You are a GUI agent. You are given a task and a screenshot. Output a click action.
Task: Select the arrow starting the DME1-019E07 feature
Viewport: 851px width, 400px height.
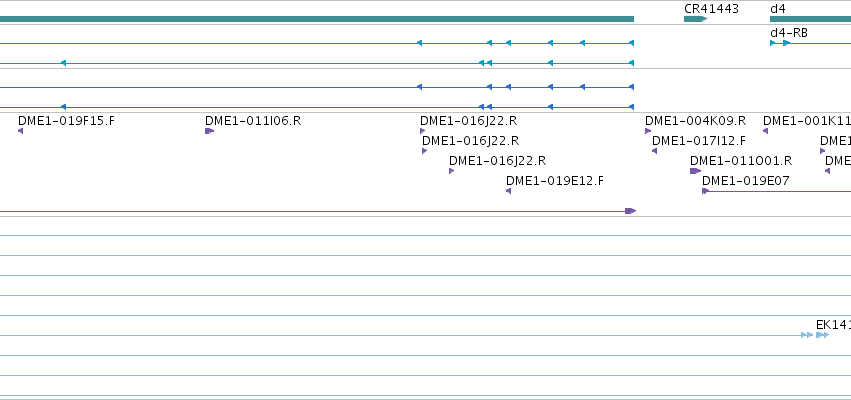pos(705,191)
